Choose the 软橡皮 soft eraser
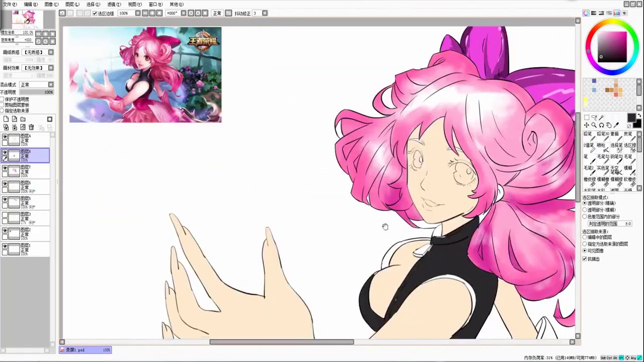The width and height of the screenshot is (644, 362). pyautogui.click(x=629, y=182)
